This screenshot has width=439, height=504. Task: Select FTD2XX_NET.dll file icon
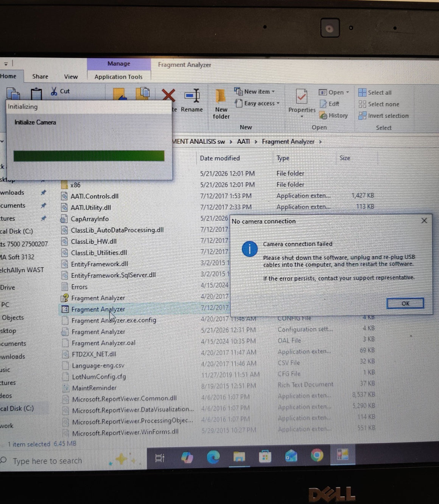(65, 354)
